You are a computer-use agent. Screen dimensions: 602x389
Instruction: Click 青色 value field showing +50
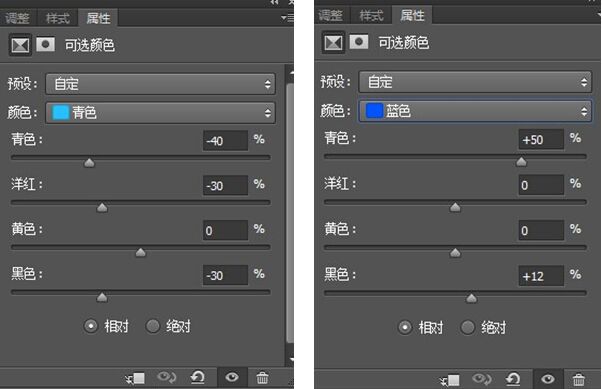click(x=541, y=139)
